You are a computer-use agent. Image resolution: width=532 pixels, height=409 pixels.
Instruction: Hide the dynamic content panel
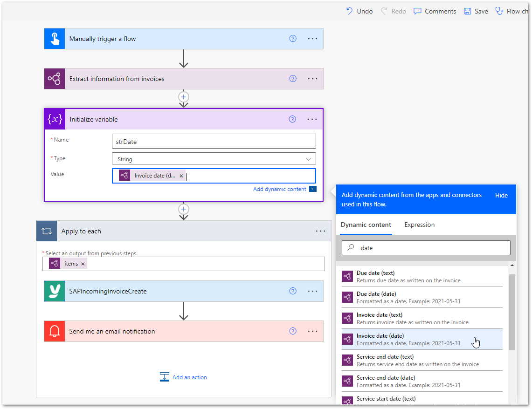501,195
